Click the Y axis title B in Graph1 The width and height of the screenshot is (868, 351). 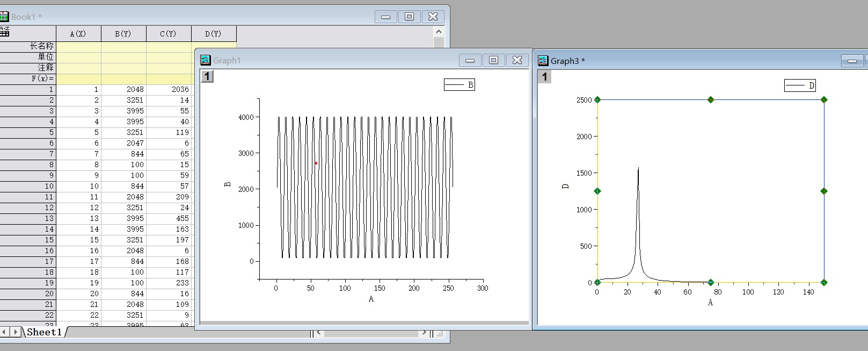click(x=227, y=184)
